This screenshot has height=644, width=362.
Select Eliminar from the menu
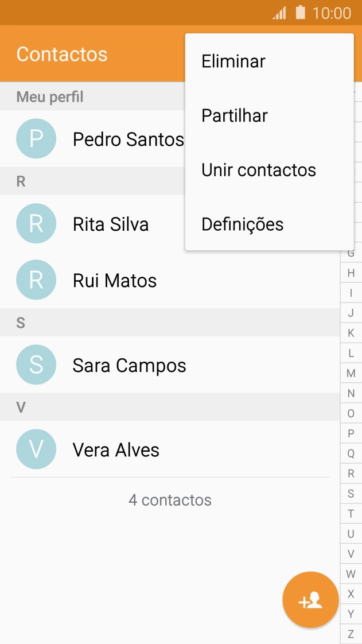[x=233, y=61]
